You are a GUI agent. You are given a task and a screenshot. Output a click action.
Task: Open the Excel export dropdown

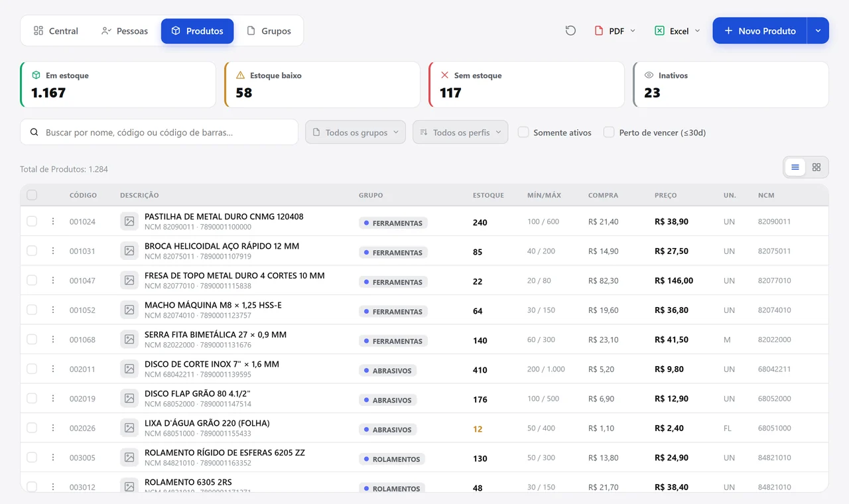pos(677,31)
